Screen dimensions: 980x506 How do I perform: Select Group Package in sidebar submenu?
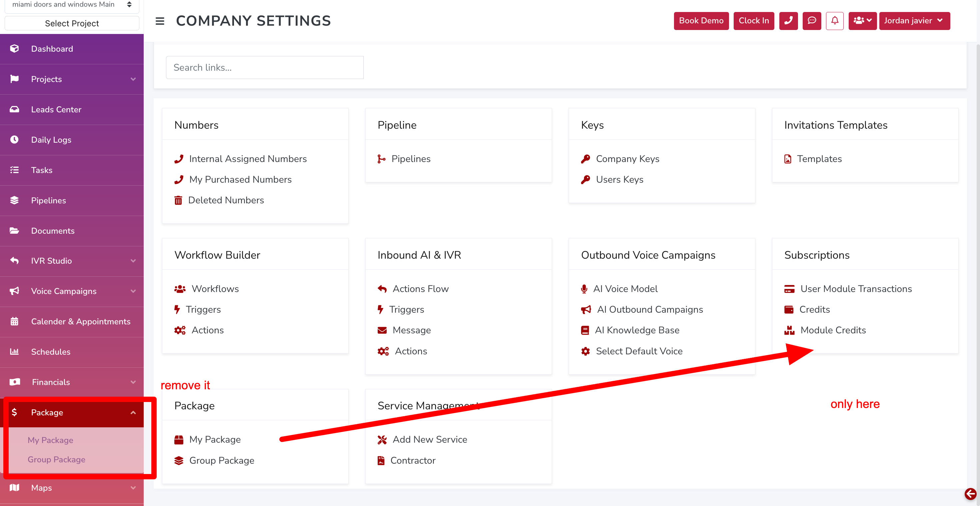tap(56, 459)
